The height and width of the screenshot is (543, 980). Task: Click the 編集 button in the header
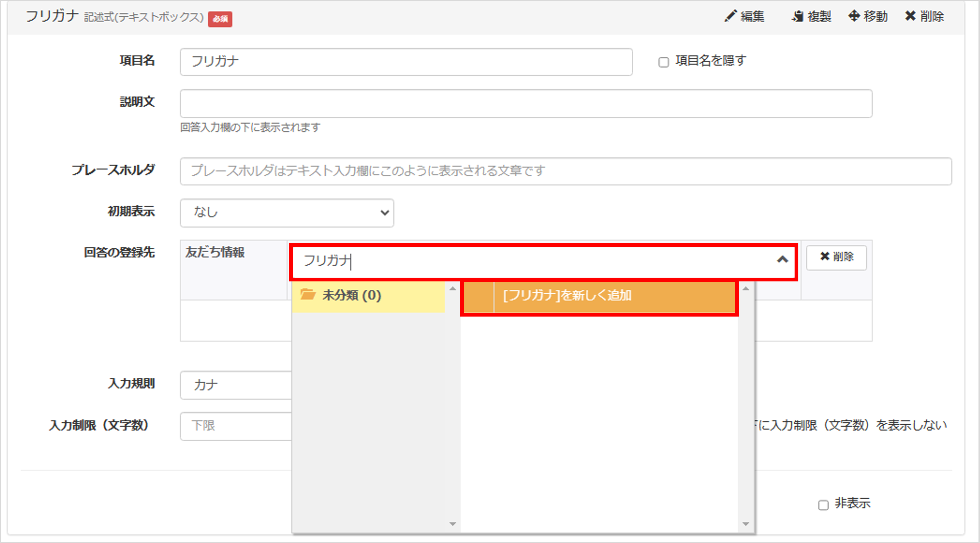(x=744, y=16)
